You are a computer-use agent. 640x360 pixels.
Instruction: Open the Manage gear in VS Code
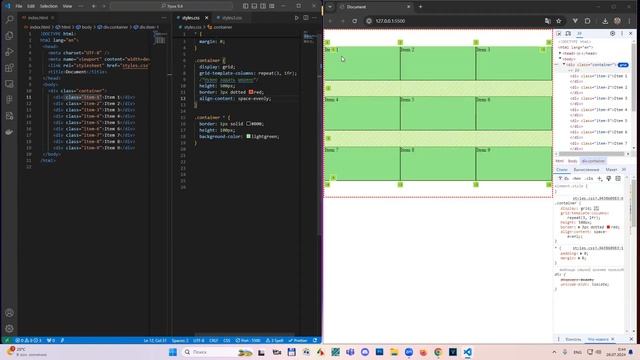pos(9,329)
